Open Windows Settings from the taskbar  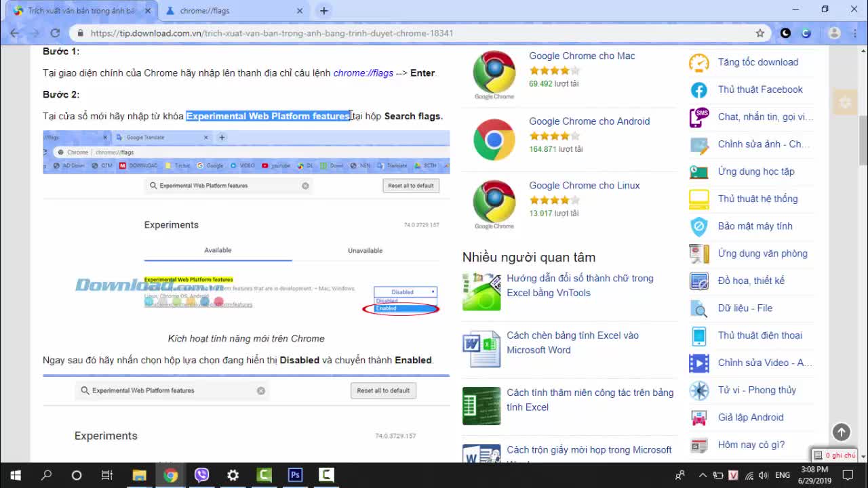coord(233,475)
